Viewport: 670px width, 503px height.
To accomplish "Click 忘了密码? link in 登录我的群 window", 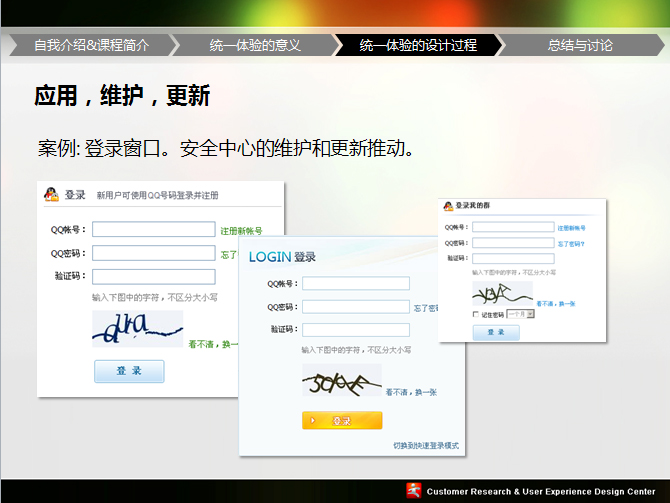I will tap(571, 244).
